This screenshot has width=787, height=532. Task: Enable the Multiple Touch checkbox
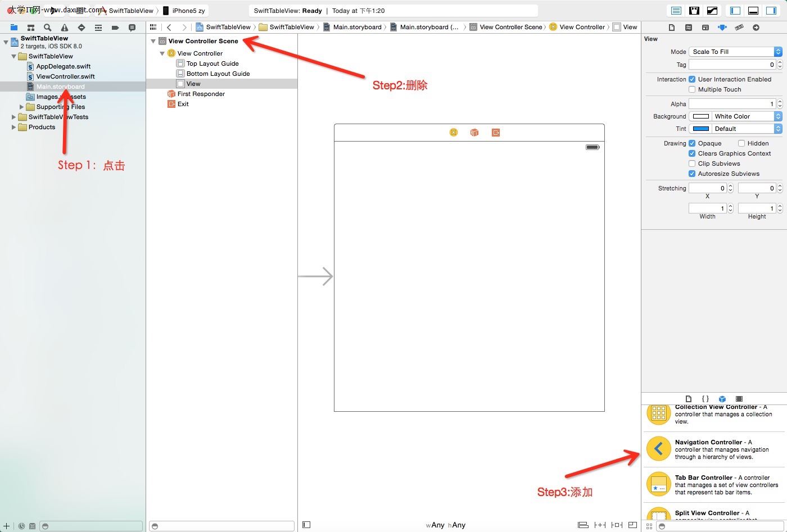pyautogui.click(x=692, y=89)
